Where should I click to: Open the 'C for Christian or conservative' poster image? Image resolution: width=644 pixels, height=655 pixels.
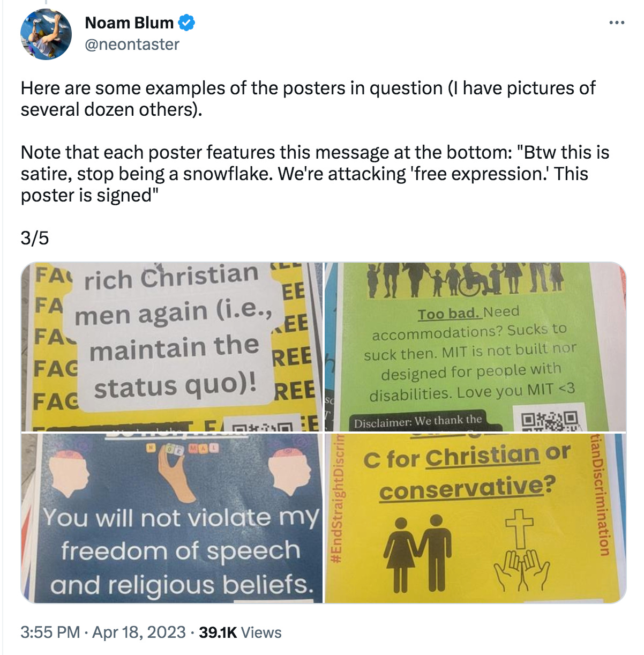pyautogui.click(x=475, y=518)
